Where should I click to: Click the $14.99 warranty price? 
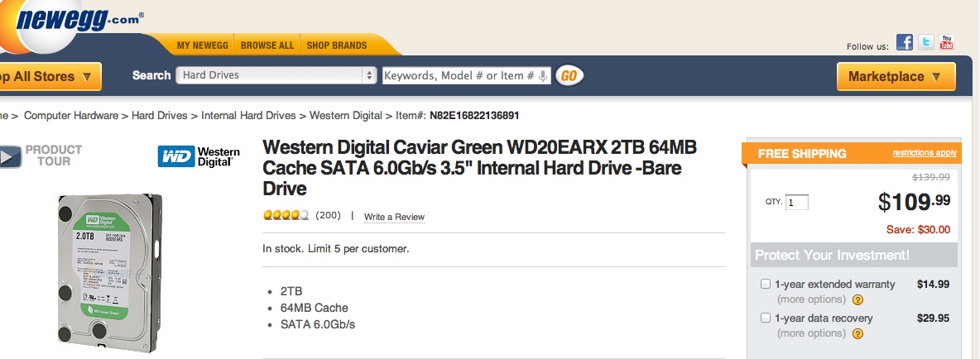(933, 284)
